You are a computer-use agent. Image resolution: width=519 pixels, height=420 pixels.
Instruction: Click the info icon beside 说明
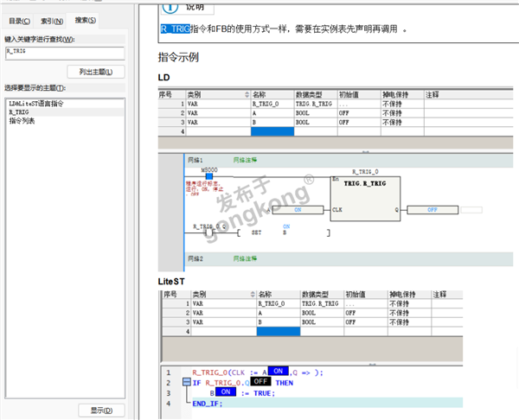point(169,6)
